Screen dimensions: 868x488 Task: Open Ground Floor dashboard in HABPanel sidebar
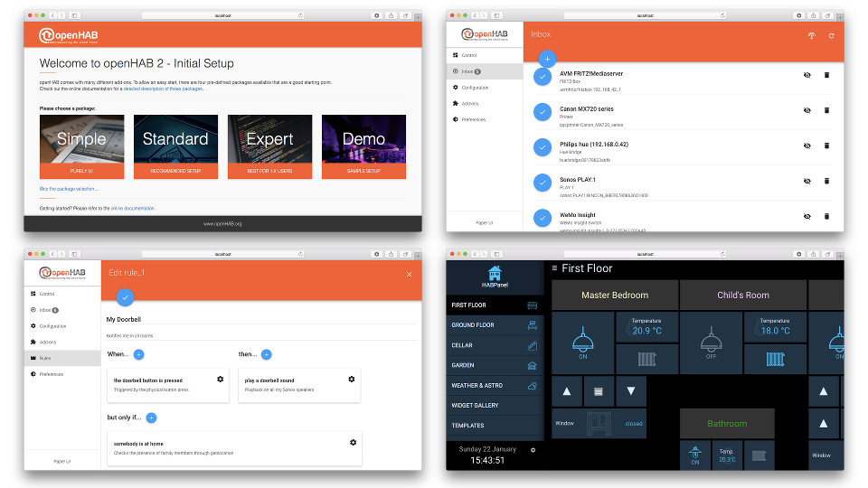coord(495,325)
